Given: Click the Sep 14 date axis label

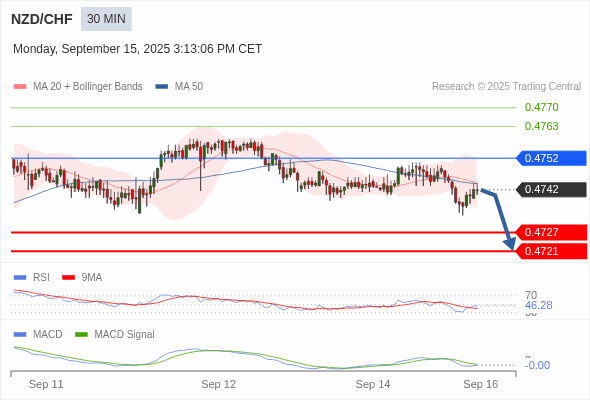Looking at the screenshot, I should (373, 384).
